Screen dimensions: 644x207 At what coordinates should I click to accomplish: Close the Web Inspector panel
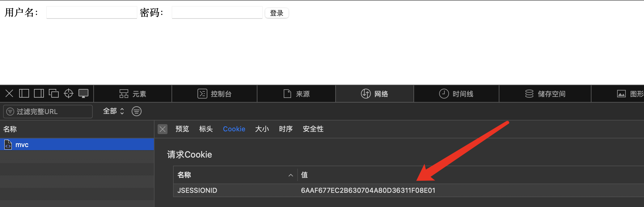point(9,93)
